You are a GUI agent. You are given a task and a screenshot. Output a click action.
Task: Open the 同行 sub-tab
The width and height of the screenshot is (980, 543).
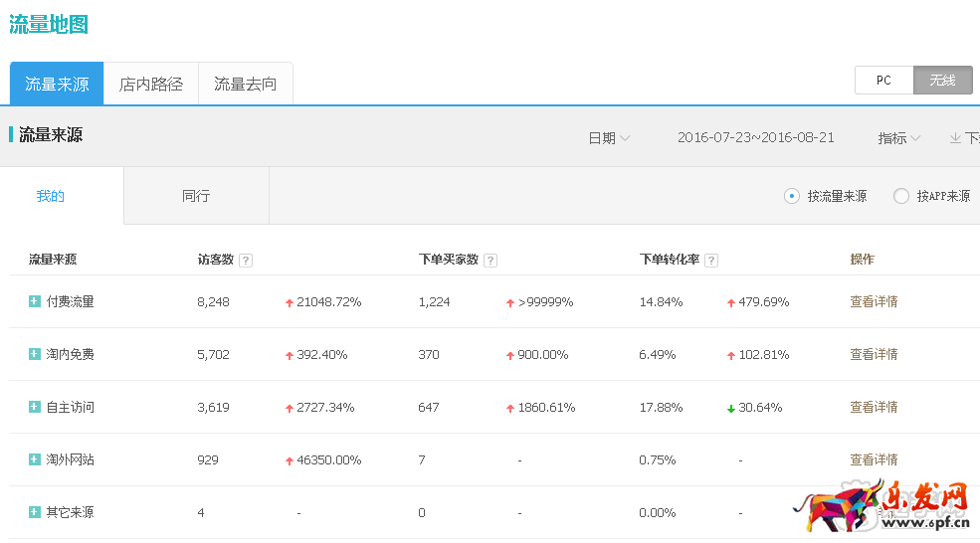[196, 196]
